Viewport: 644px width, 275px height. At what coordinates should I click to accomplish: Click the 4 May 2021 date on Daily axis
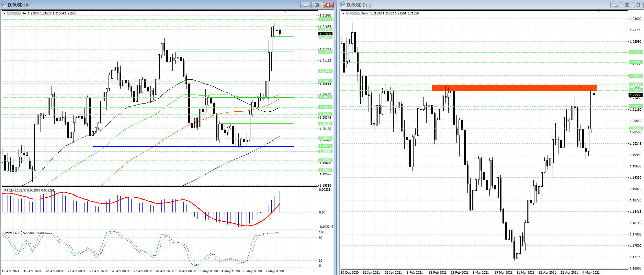[591, 273]
